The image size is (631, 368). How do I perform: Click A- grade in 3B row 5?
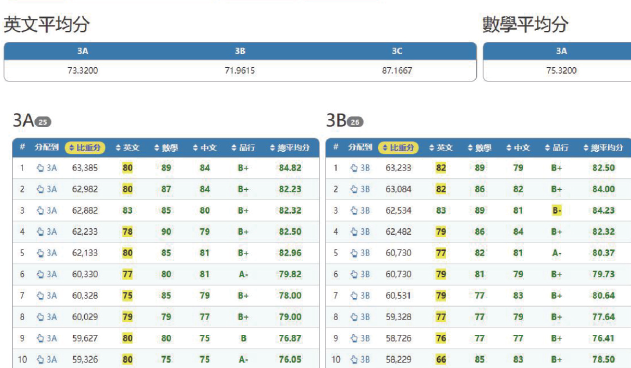(x=557, y=253)
